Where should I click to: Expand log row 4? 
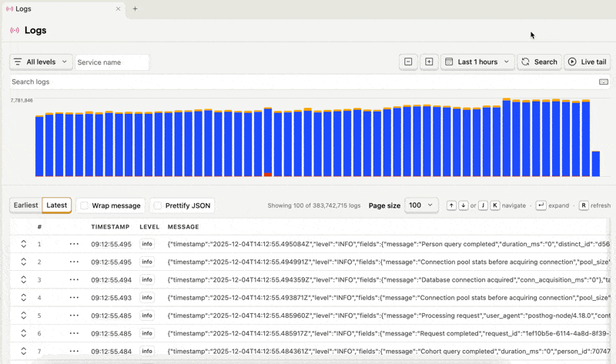coord(24,298)
